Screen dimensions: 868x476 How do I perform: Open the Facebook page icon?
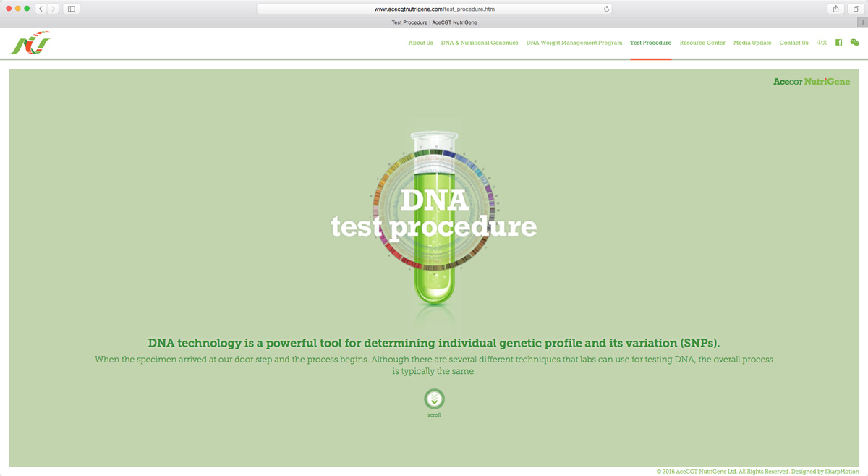(838, 43)
